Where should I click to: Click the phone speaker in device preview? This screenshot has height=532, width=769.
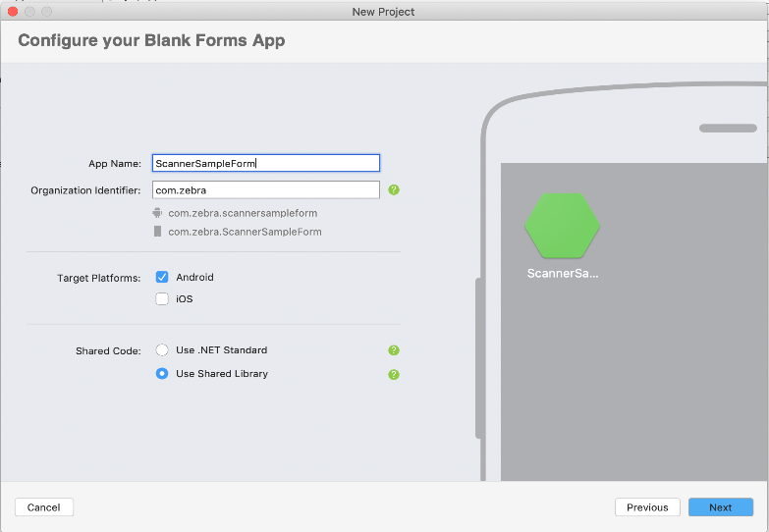point(726,128)
